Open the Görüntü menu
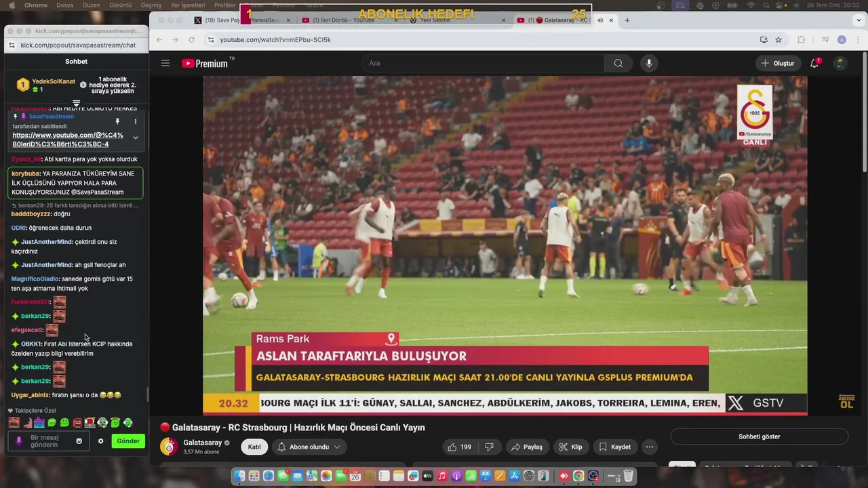This screenshot has height=488, width=868. tap(120, 5)
